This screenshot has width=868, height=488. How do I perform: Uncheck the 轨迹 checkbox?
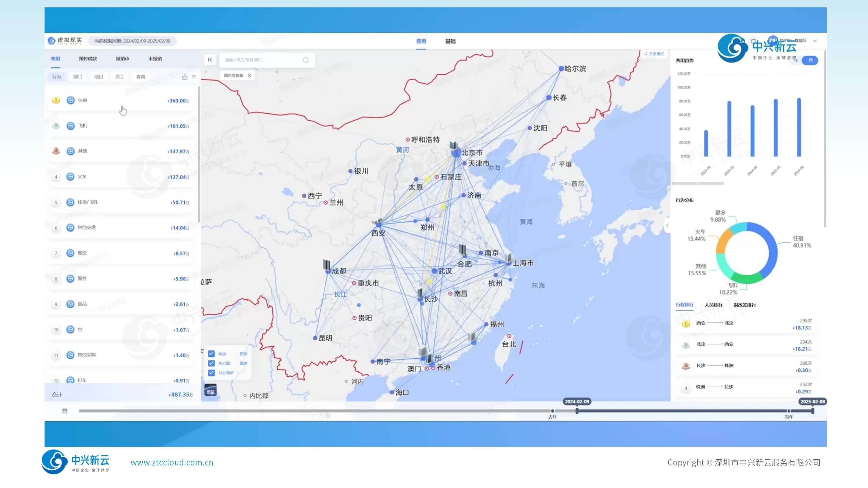pos(211,353)
